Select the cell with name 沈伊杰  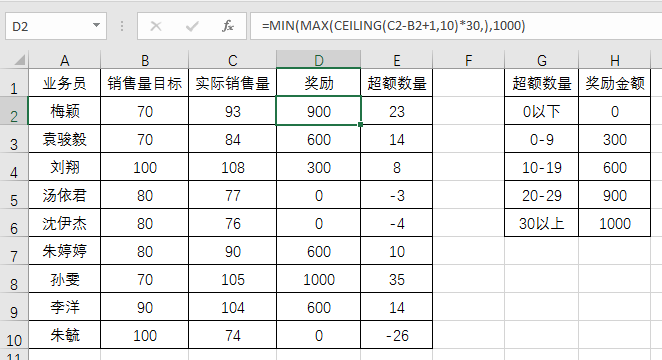pos(65,223)
